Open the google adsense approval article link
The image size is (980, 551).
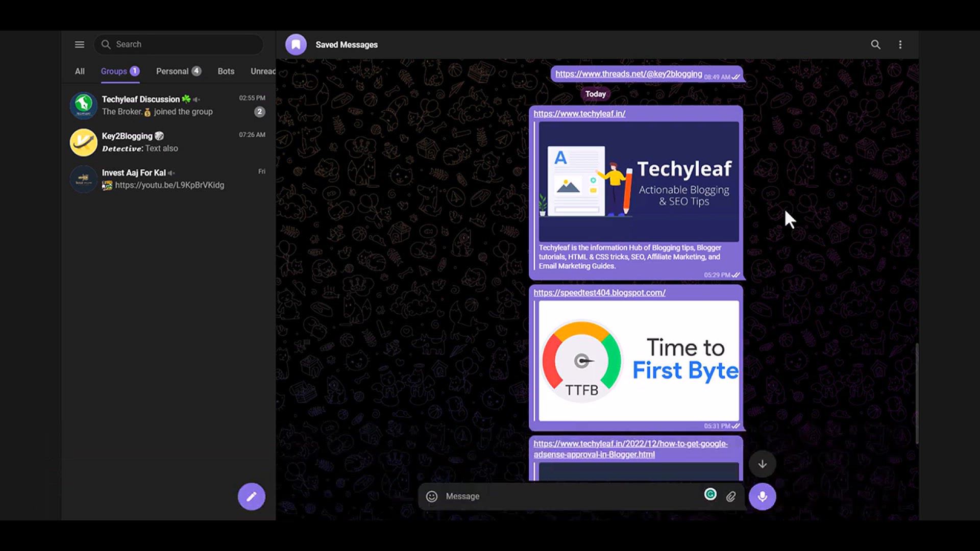click(x=630, y=449)
